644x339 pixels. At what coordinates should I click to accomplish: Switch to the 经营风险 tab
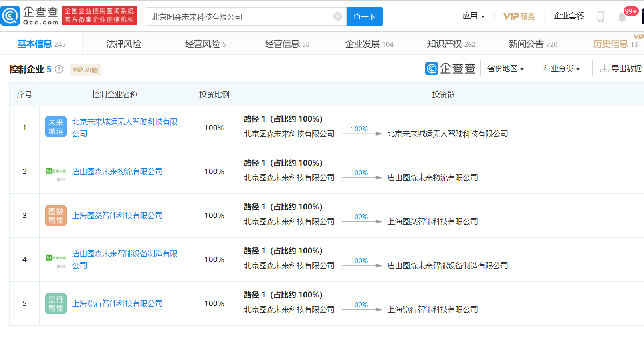pos(206,44)
